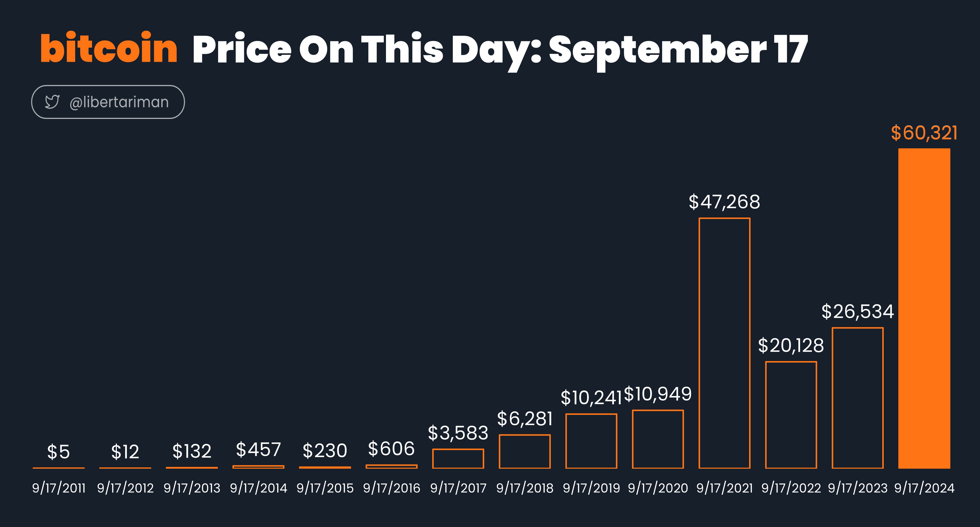Click the $60,321 price label
The width and height of the screenshot is (980, 527).
coord(924,133)
